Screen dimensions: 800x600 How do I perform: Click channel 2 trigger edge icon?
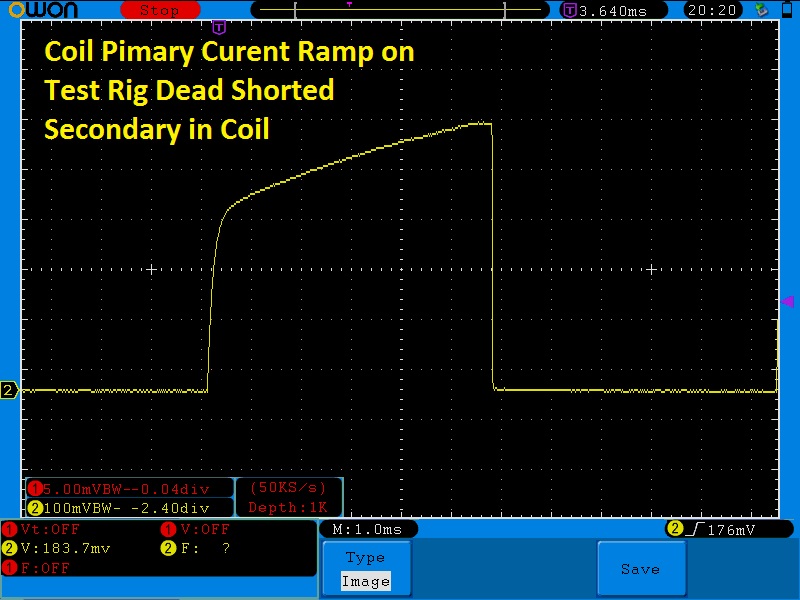coord(690,529)
